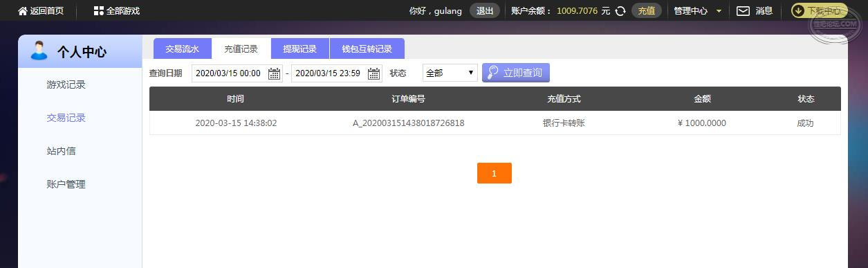Click order number A_202003151438018726818

tap(409, 123)
